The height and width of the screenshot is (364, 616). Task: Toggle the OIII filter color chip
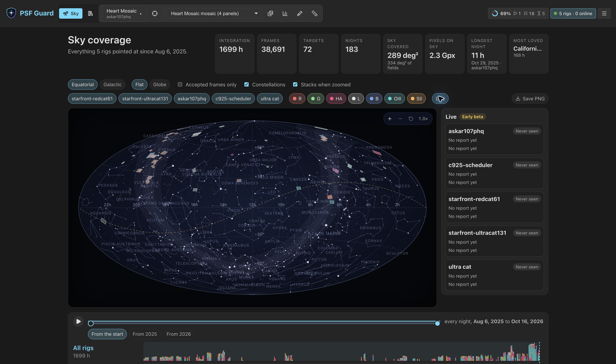(x=395, y=99)
